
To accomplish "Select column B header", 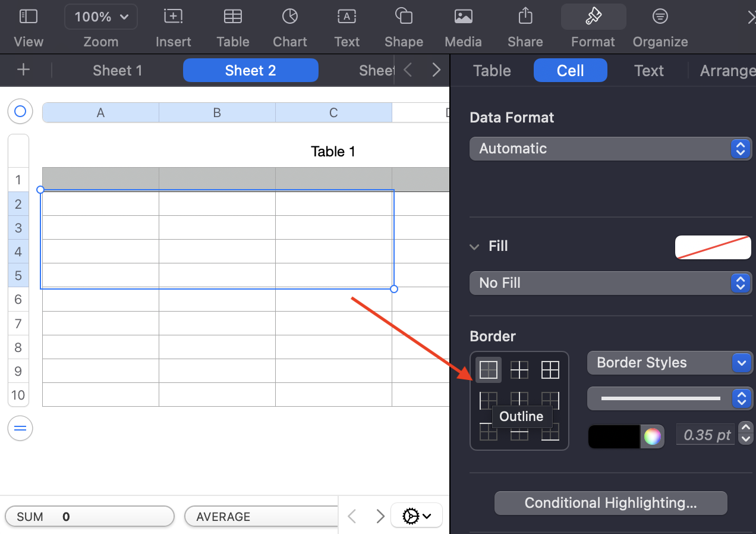I will [218, 112].
